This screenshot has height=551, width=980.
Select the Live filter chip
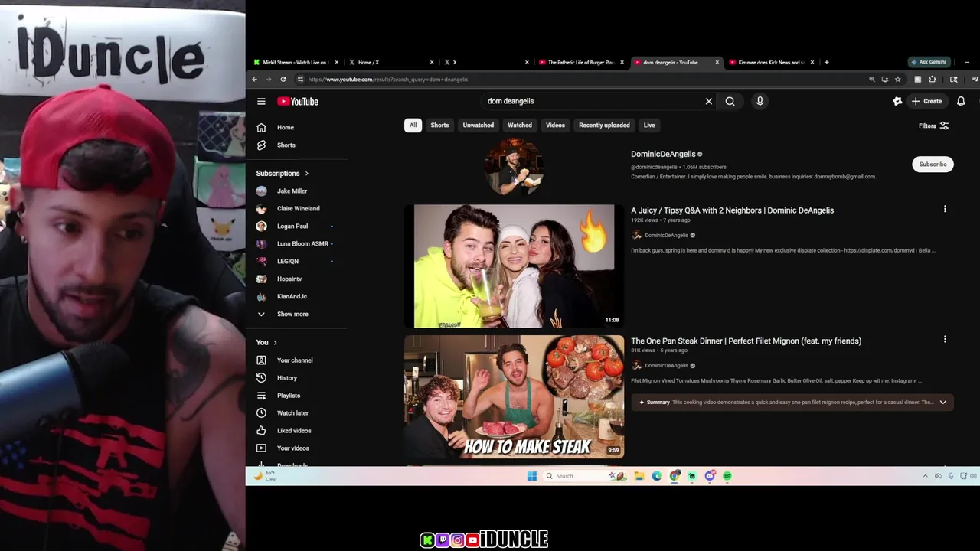coord(649,125)
